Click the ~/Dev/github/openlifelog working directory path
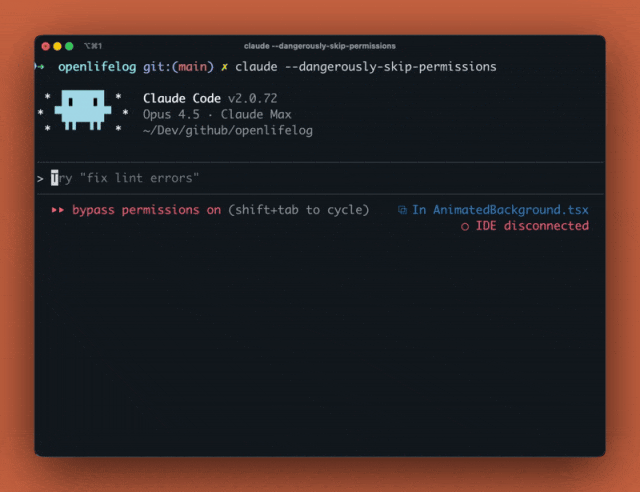 (228, 130)
